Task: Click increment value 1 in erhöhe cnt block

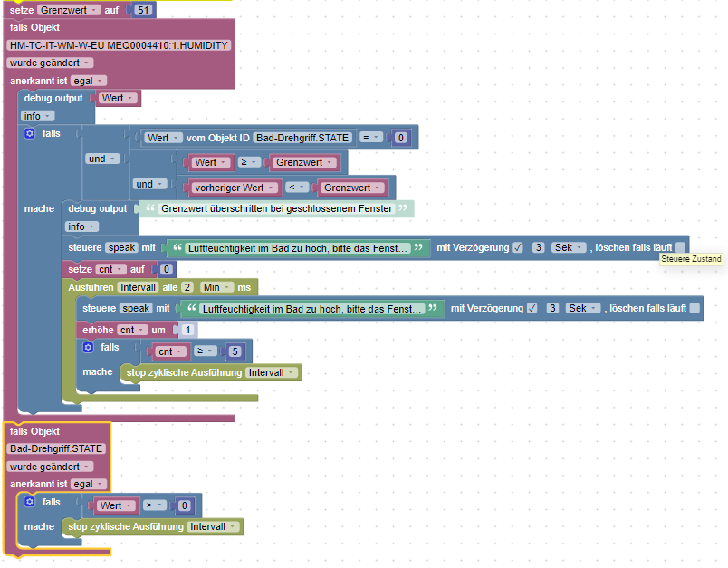Action: tap(187, 331)
